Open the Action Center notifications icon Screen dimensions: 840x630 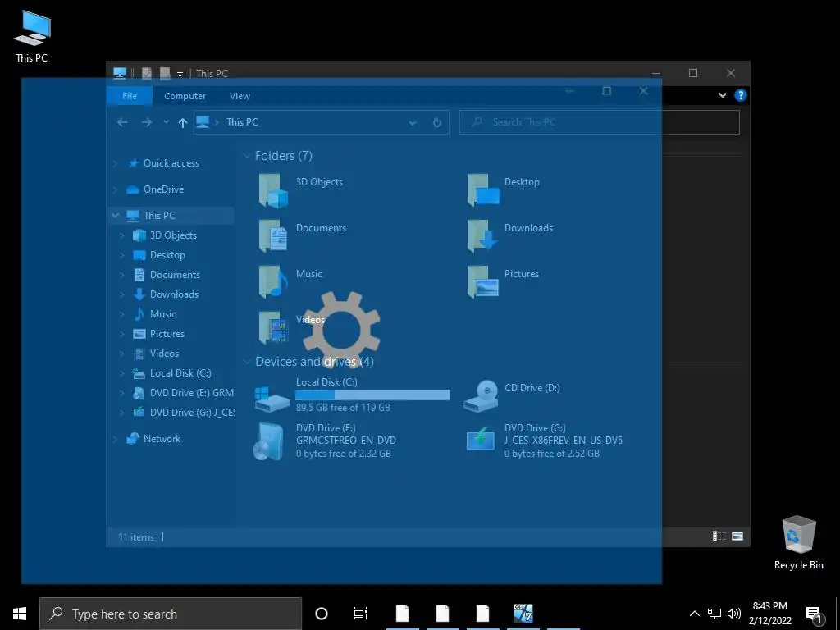point(815,614)
